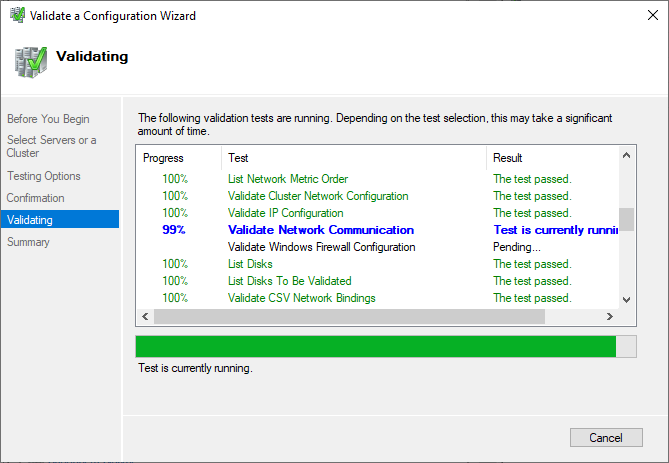Click the Progress column header
The image size is (669, 463).
pyautogui.click(x=164, y=158)
